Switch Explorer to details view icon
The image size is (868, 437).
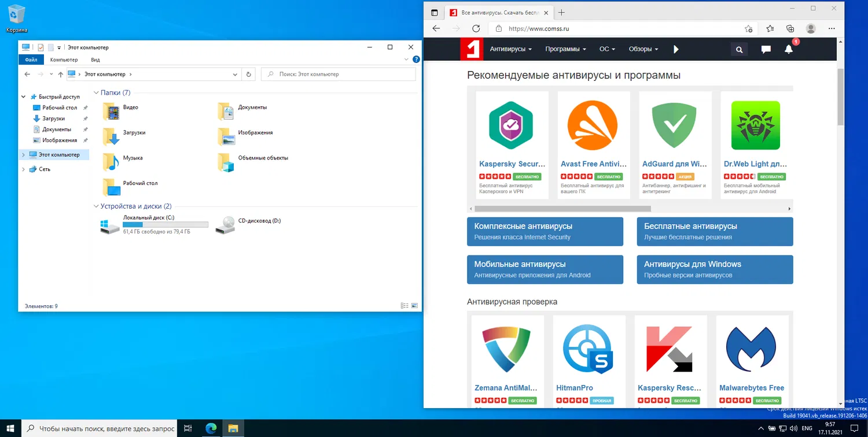click(x=404, y=305)
